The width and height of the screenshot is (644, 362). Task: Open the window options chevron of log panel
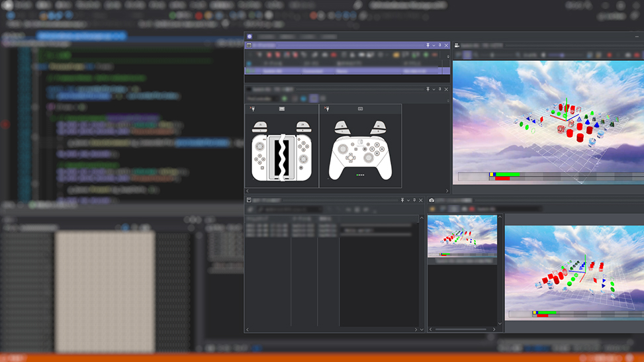(408, 200)
